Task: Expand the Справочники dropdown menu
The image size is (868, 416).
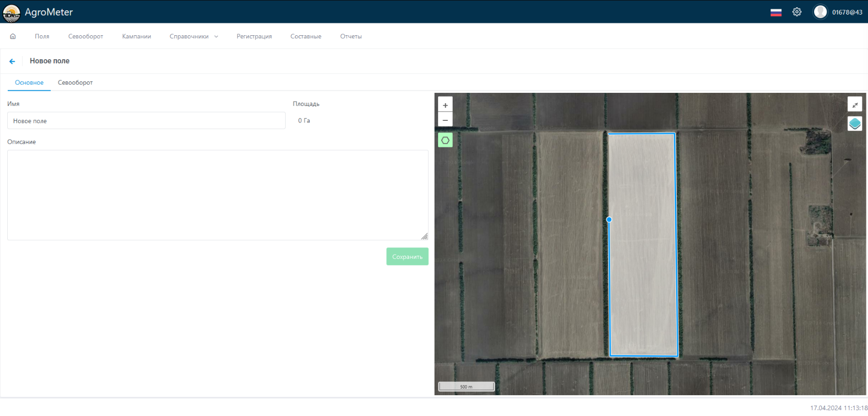Action: click(x=193, y=36)
